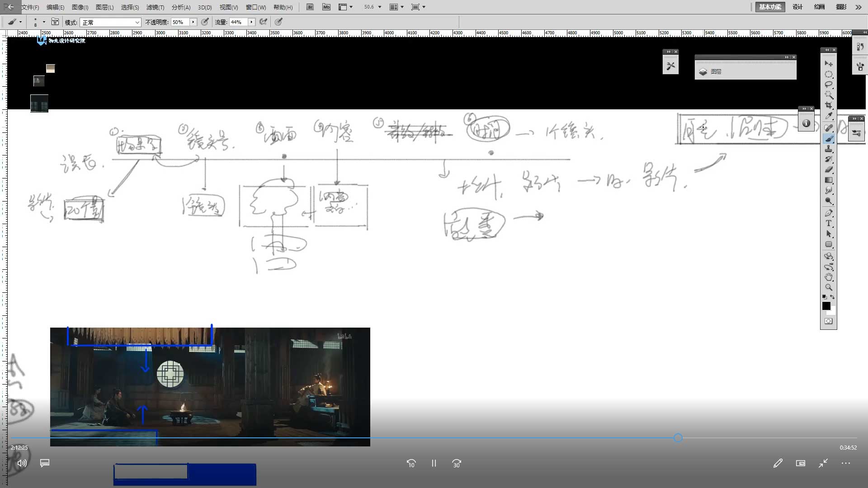Open the brush preset picker arrow
Image resolution: width=868 pixels, height=488 pixels.
point(44,22)
